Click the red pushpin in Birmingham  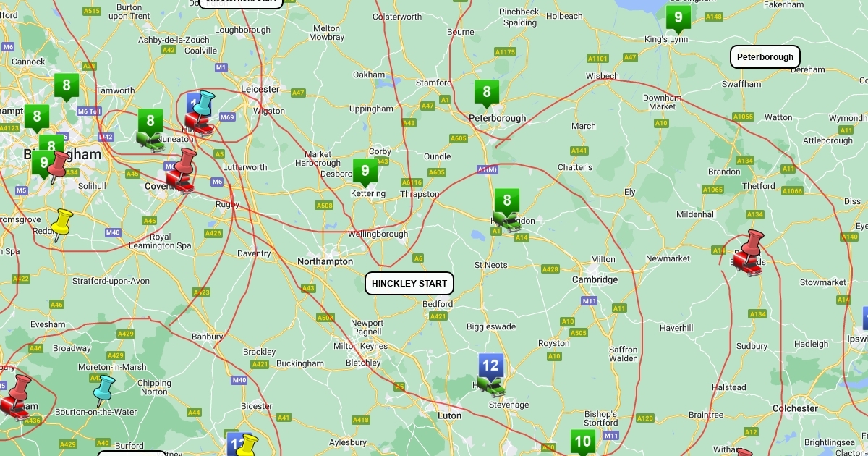tap(57, 166)
